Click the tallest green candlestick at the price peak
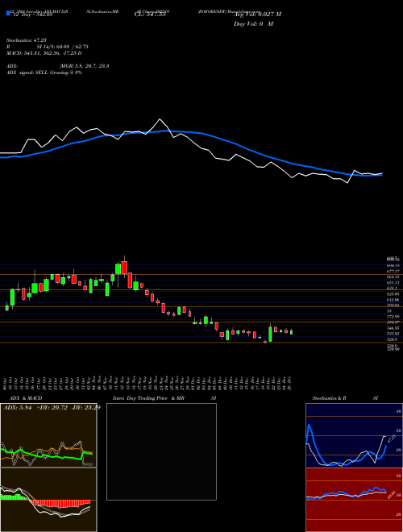403x532 pixels. click(x=118, y=269)
